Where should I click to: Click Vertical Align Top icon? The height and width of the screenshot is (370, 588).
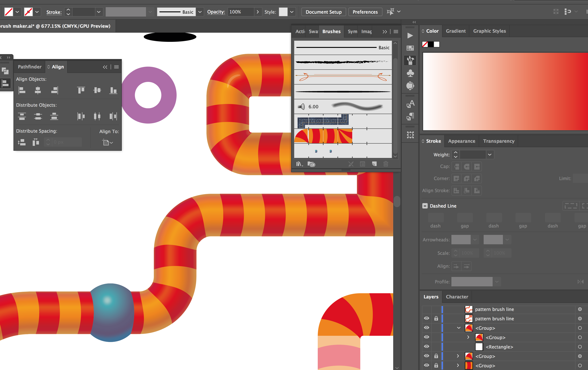click(x=81, y=91)
